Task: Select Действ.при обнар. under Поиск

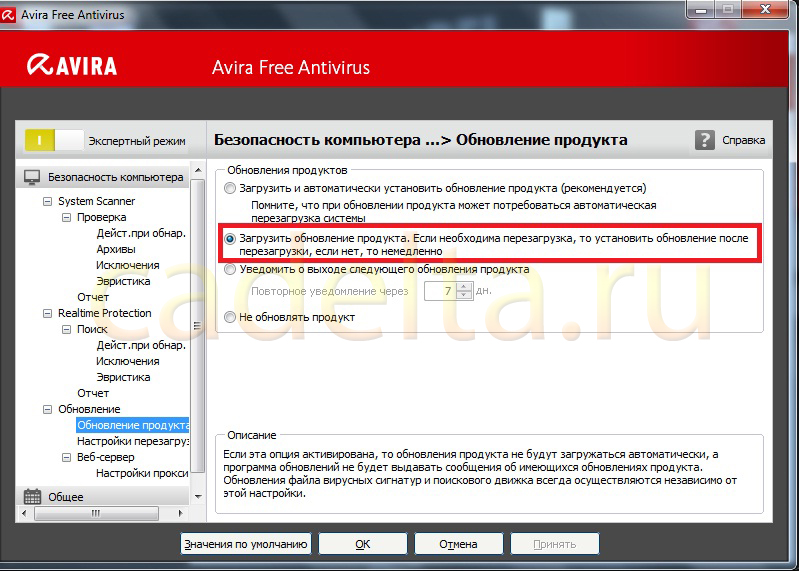Action: 141,345
